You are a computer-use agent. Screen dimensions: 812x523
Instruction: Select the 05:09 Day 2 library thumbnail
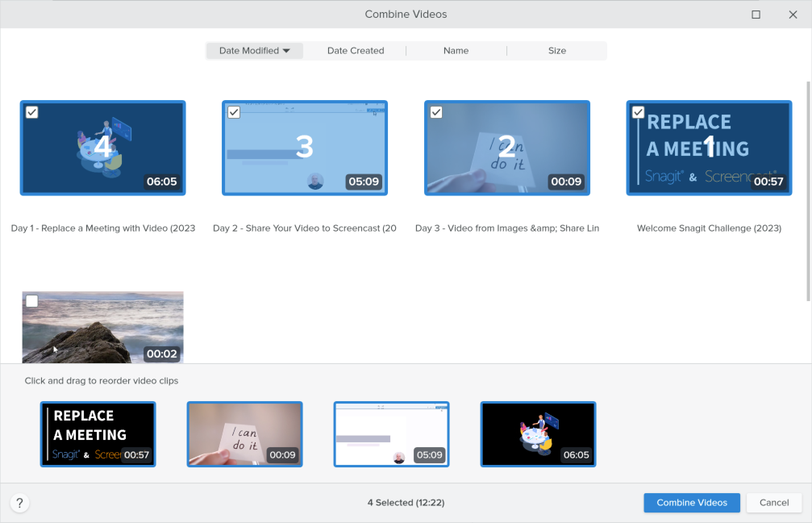[x=305, y=148]
